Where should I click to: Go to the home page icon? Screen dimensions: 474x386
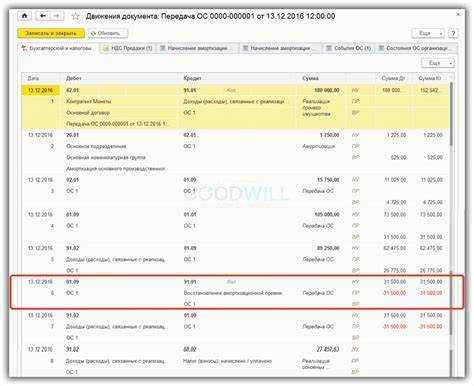24,16
